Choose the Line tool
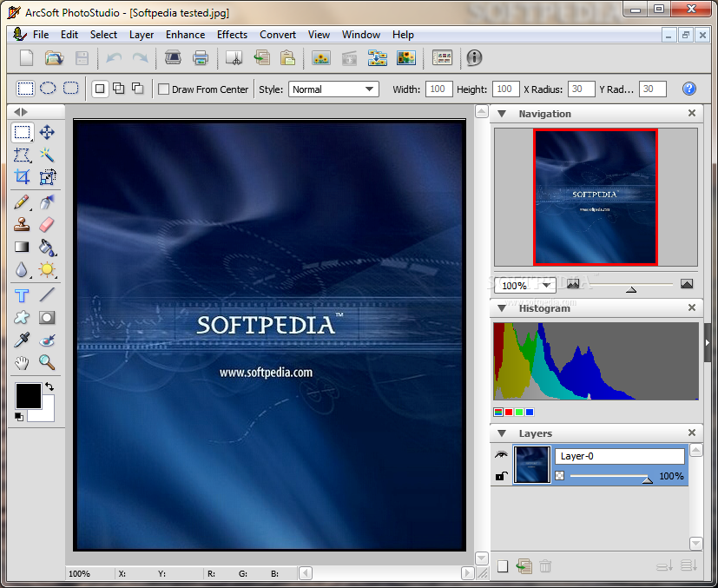Image resolution: width=718 pixels, height=588 pixels. coord(47,295)
